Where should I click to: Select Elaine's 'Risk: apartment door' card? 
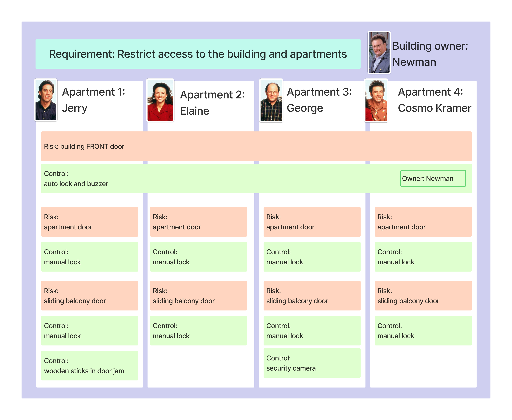198,222
